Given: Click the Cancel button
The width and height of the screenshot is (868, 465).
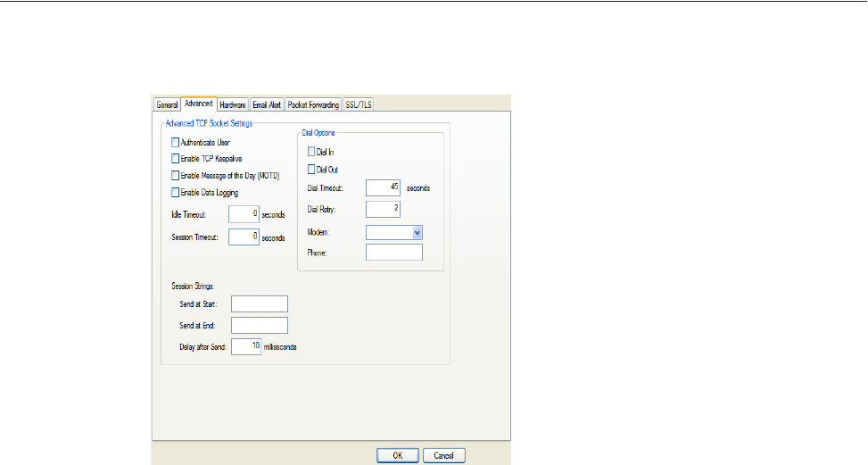Looking at the screenshot, I should pyautogui.click(x=443, y=455).
